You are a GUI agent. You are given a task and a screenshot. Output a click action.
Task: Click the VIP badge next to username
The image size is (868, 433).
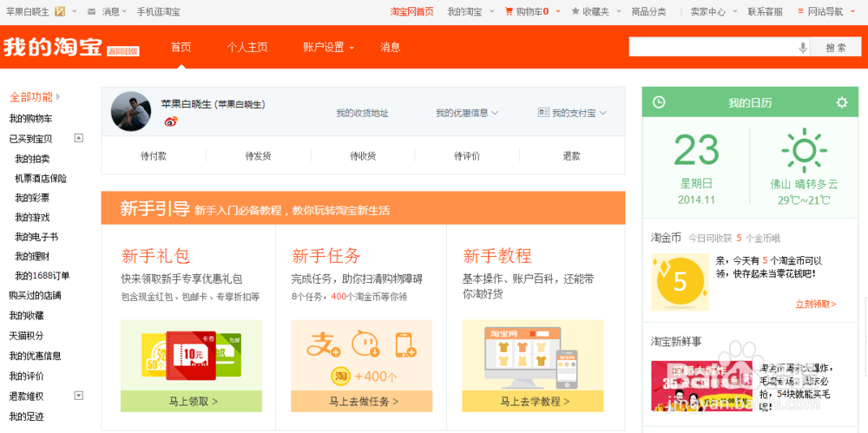61,11
